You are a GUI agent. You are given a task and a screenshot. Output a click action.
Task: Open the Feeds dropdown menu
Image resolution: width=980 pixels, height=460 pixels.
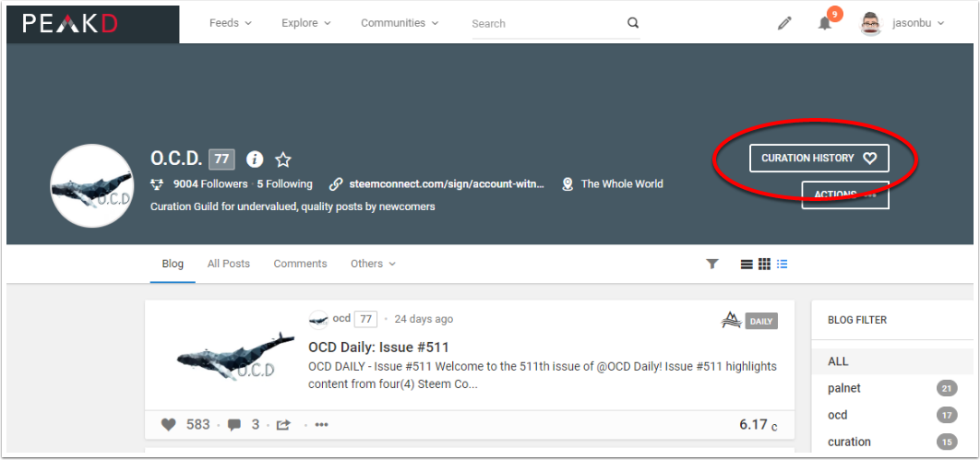coord(230,23)
